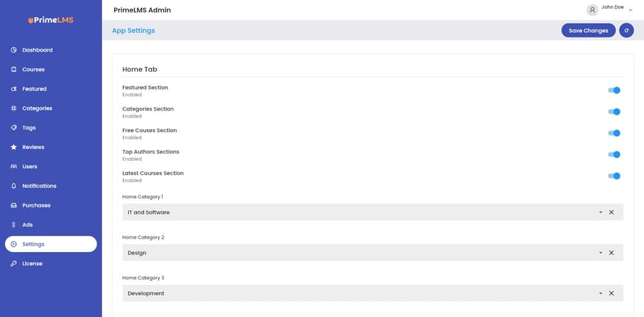
Task: Click the Tags icon in sidebar
Action: point(14,128)
